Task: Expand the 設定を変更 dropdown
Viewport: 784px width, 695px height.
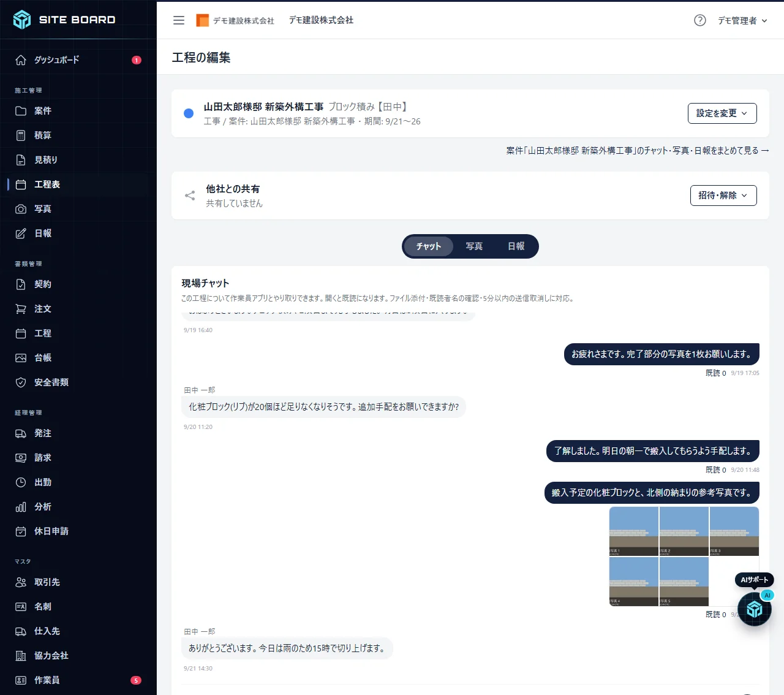Action: tap(722, 113)
